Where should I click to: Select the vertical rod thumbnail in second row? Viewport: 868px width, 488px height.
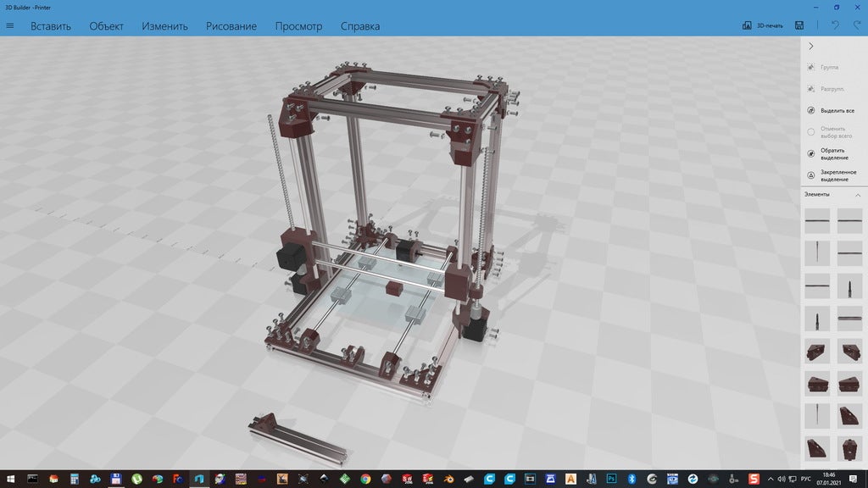(817, 252)
